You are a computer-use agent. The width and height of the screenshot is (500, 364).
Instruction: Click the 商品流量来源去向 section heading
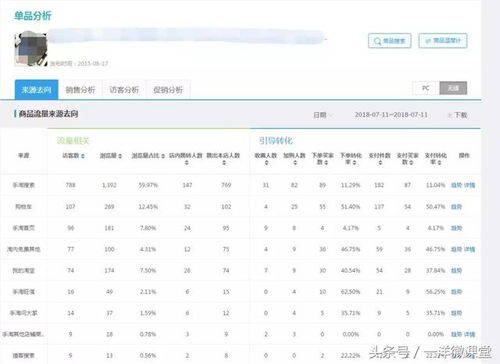(x=48, y=114)
